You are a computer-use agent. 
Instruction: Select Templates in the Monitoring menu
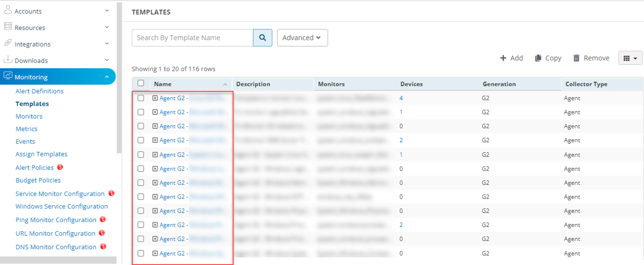pyautogui.click(x=32, y=103)
